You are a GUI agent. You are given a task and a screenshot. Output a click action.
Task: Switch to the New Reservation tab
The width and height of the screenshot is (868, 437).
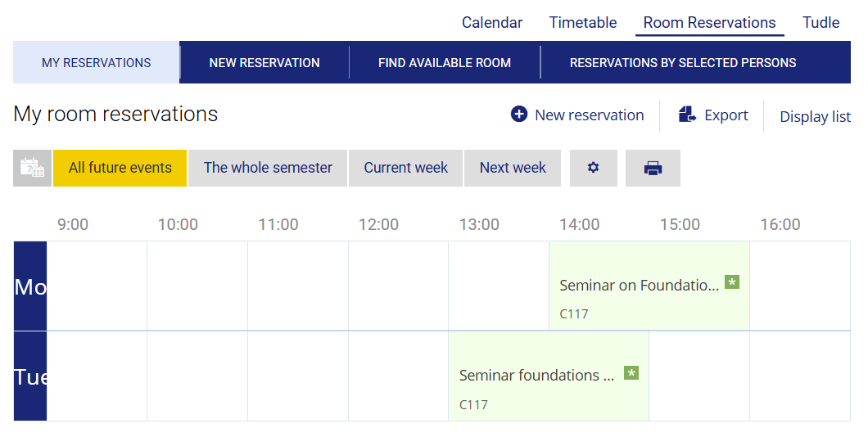tap(264, 62)
